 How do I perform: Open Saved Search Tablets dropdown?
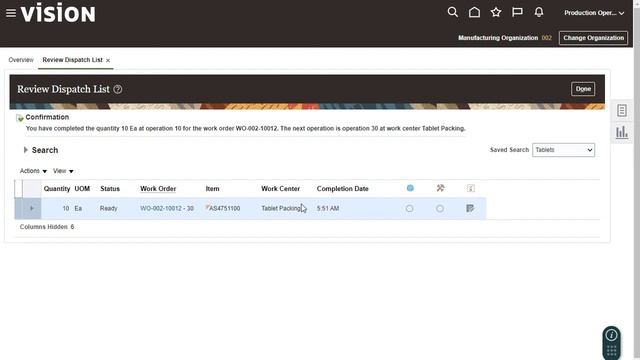563,150
